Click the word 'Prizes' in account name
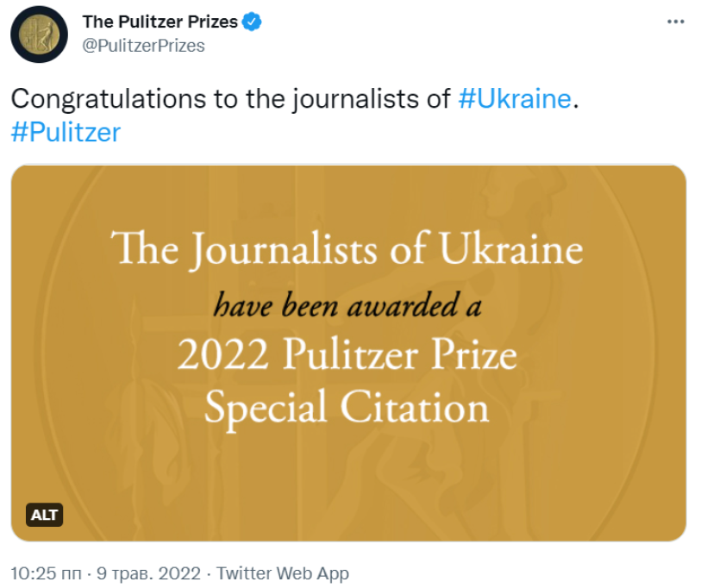The width and height of the screenshot is (707, 588). tap(213, 22)
